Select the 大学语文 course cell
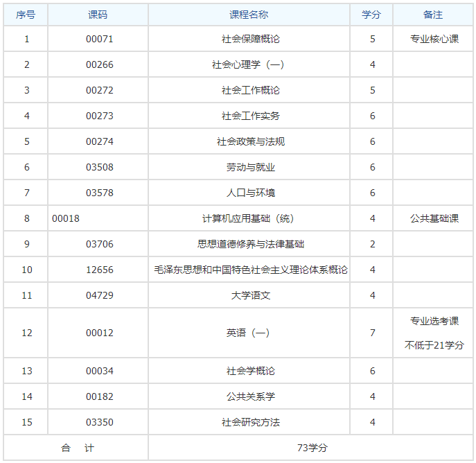The width and height of the screenshot is (476, 463). (x=250, y=295)
